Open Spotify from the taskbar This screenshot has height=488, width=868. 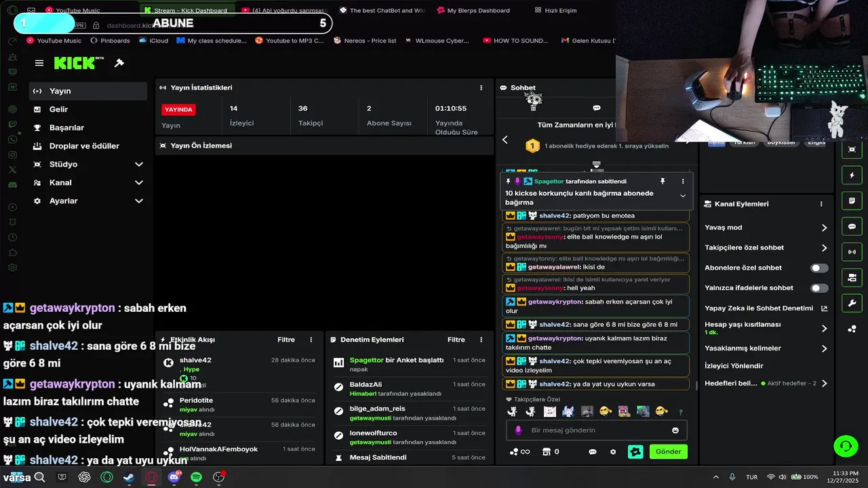[x=196, y=477]
